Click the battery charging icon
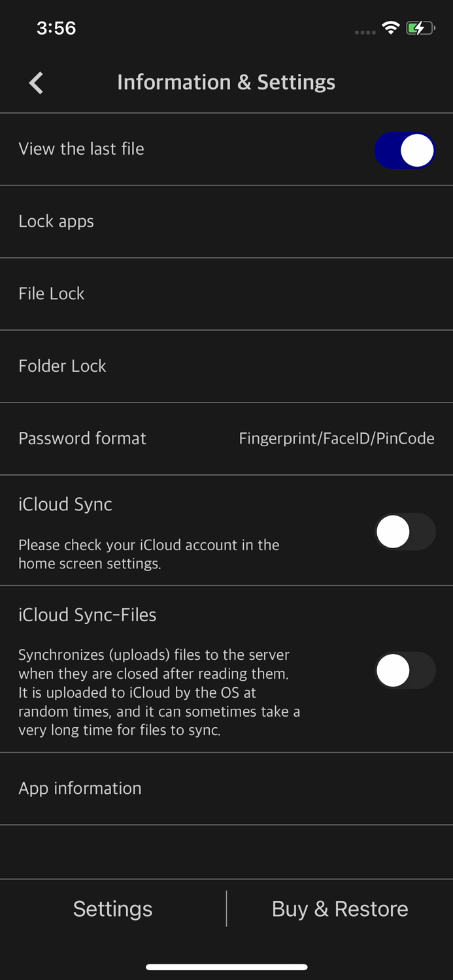This screenshot has width=453, height=980. click(x=420, y=28)
